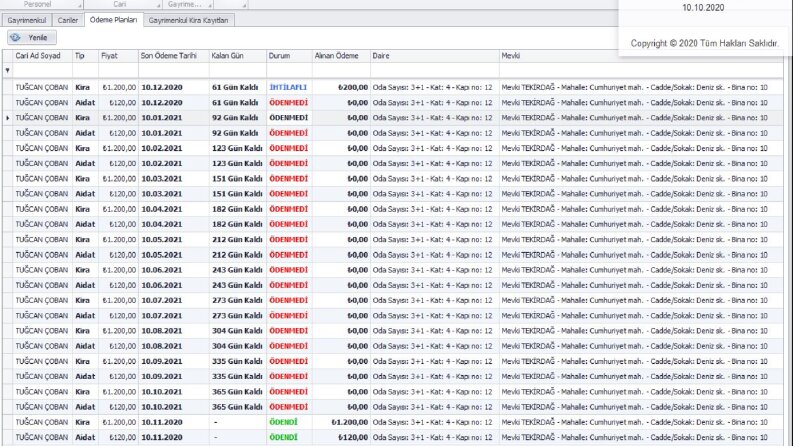This screenshot has width=793, height=446.
Task: Click filter box under Durum column
Action: (289, 70)
